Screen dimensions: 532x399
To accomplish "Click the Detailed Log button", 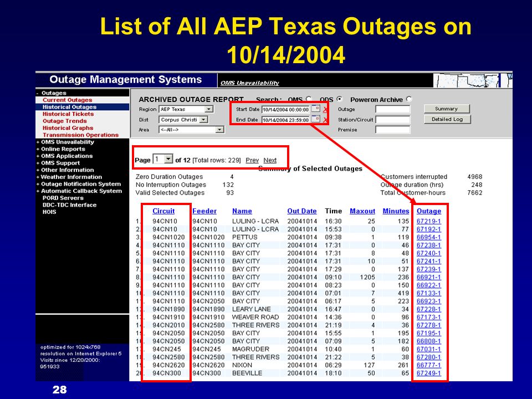I will (447, 120).
